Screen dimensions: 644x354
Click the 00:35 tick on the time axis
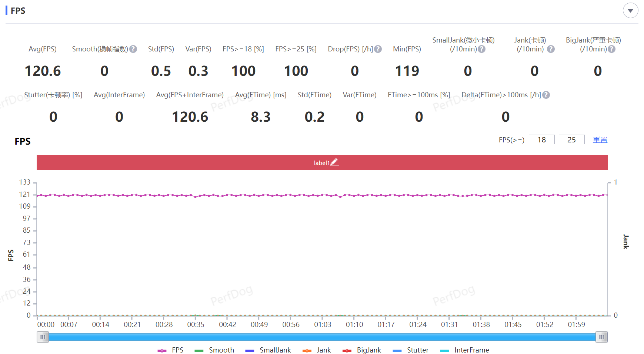(196, 324)
